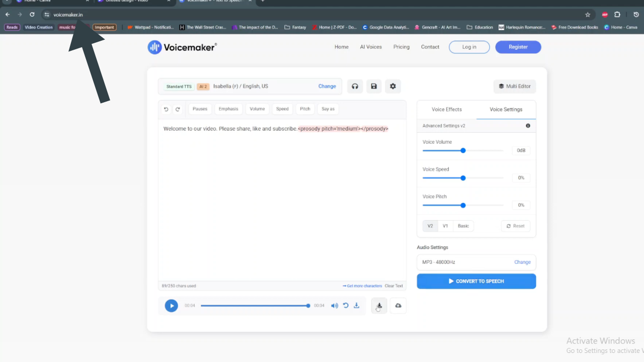The width and height of the screenshot is (644, 362).
Task: Click the floppy disk save icon
Action: click(374, 86)
